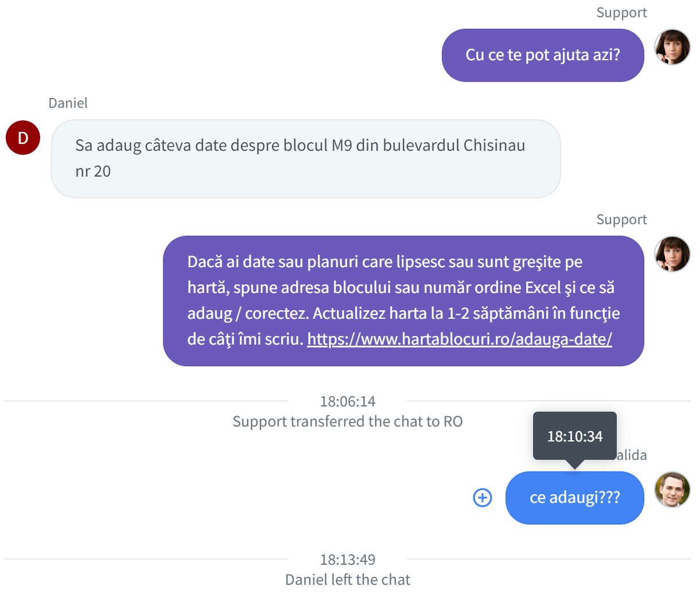The image size is (700, 602).
Task: Click the second Support agent avatar photo
Action: (x=672, y=254)
